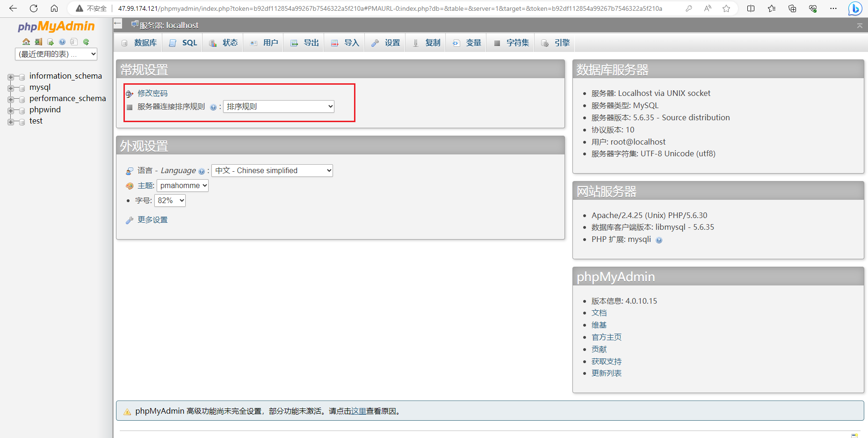Click browser refresh icon
868x438 pixels.
pos(34,8)
